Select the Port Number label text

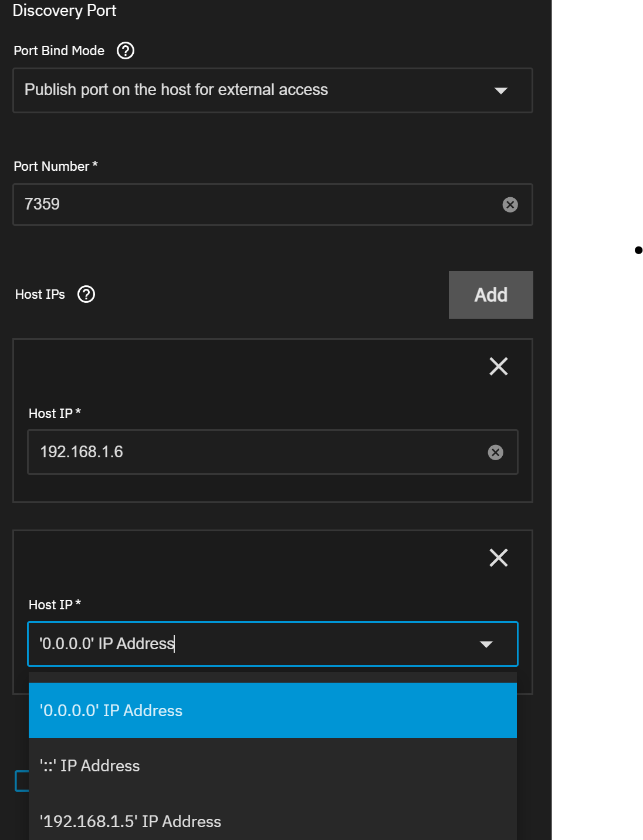tap(56, 166)
